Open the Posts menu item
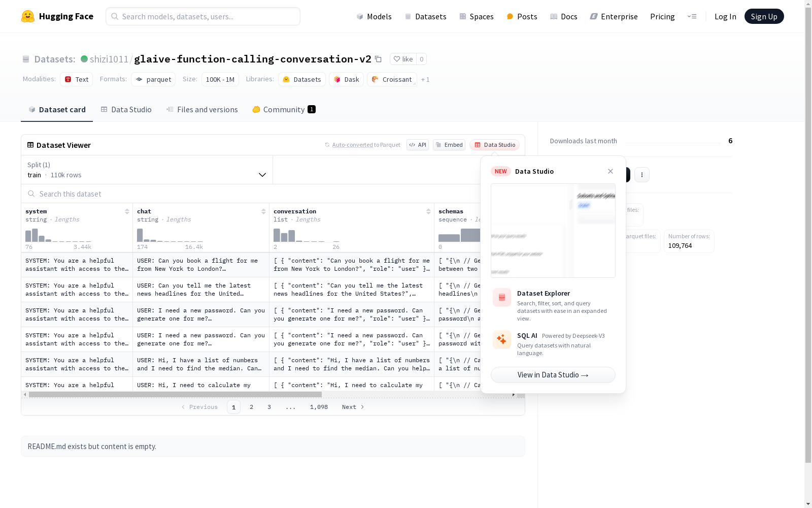 click(x=522, y=16)
